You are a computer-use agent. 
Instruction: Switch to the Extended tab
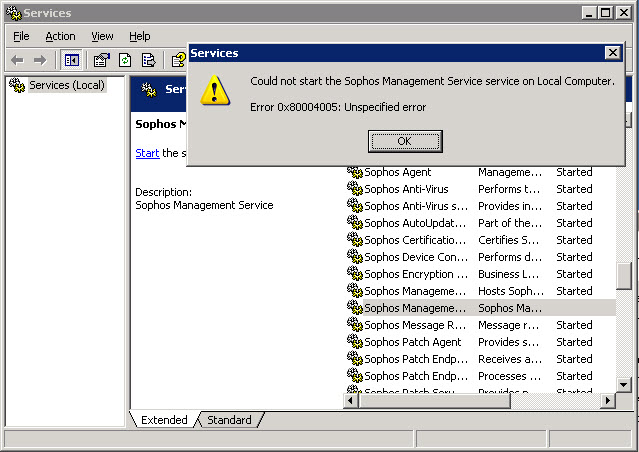(x=164, y=420)
